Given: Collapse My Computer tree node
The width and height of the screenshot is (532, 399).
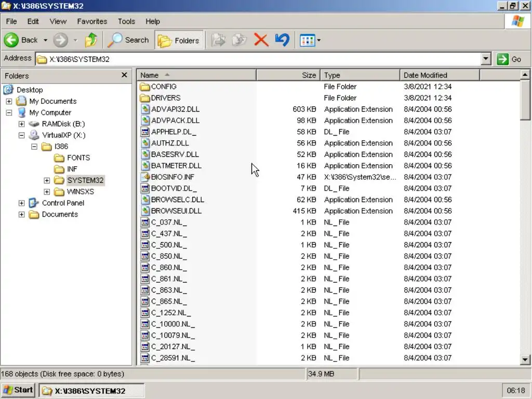Looking at the screenshot, I should (x=9, y=112).
